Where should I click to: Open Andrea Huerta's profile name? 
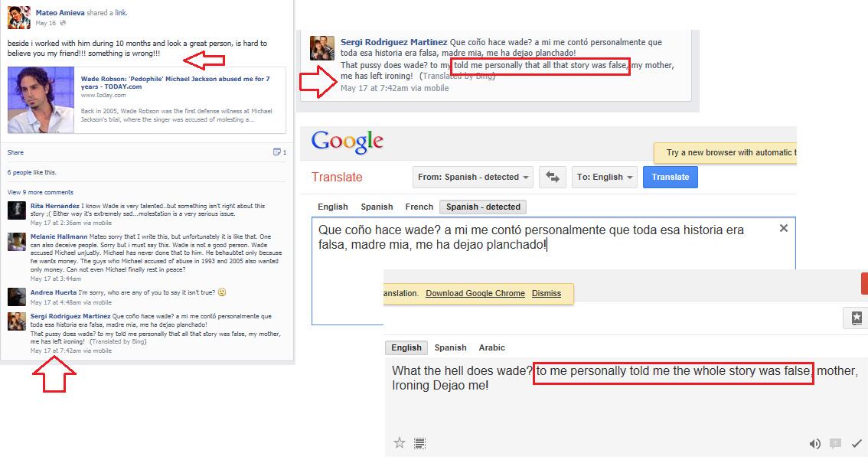pos(53,292)
